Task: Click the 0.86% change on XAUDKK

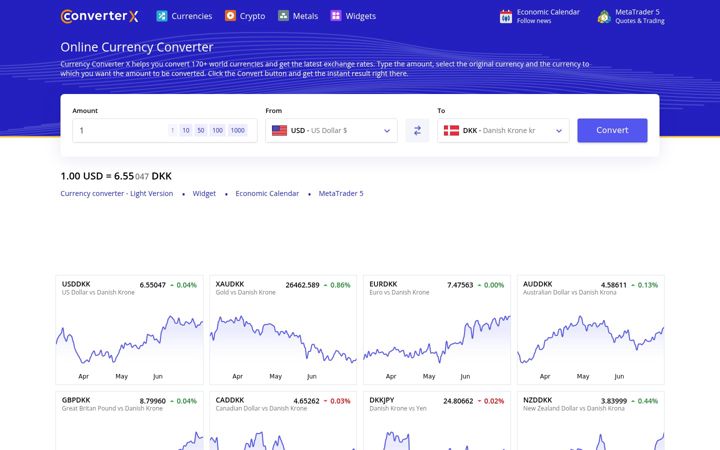Action: click(x=340, y=285)
